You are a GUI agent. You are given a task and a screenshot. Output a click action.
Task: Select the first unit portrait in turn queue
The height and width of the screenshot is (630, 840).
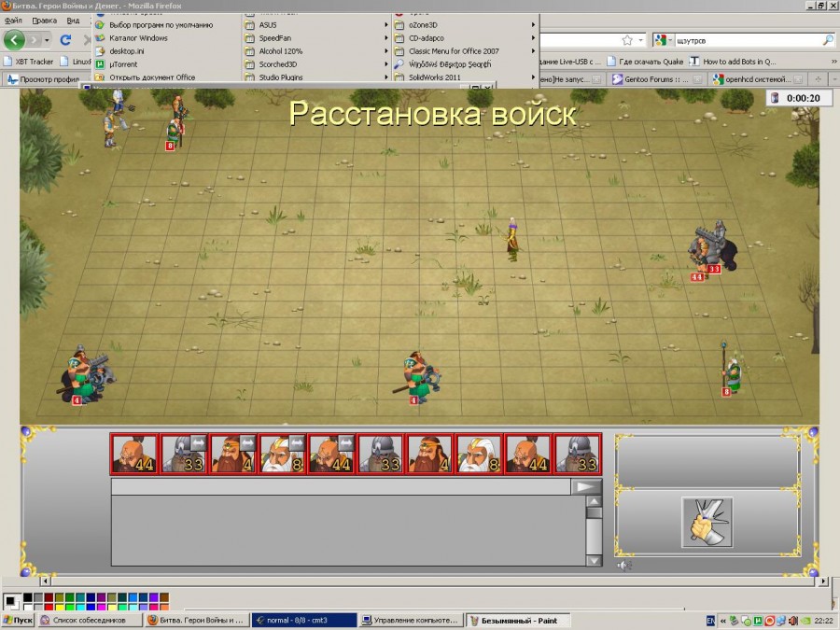[134, 454]
